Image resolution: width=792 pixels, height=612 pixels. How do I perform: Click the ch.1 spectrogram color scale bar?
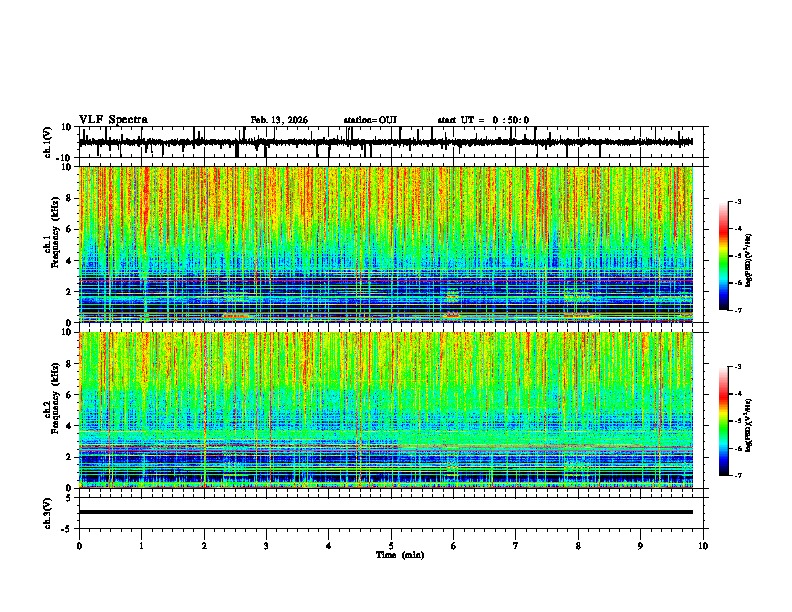click(x=724, y=256)
